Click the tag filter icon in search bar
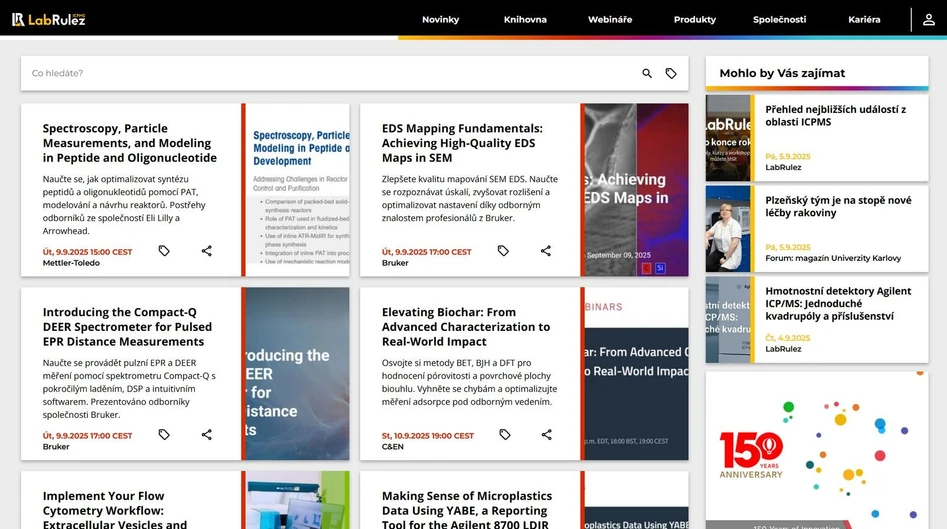The height and width of the screenshot is (529, 947). (x=671, y=73)
